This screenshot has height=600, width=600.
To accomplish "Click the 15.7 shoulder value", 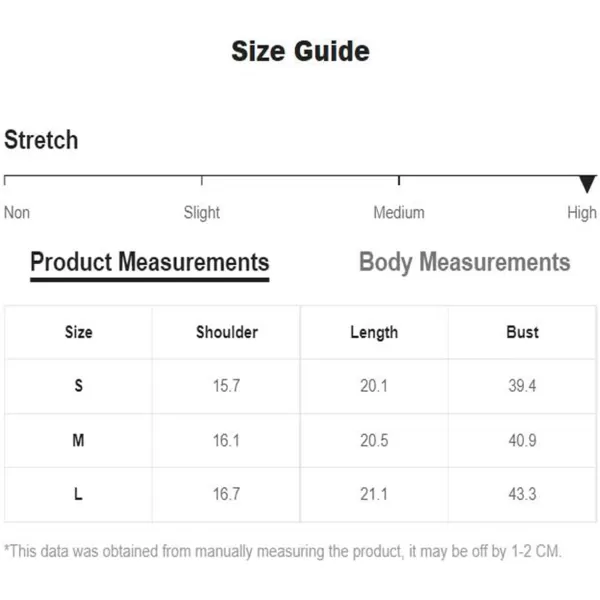I will click(227, 386).
